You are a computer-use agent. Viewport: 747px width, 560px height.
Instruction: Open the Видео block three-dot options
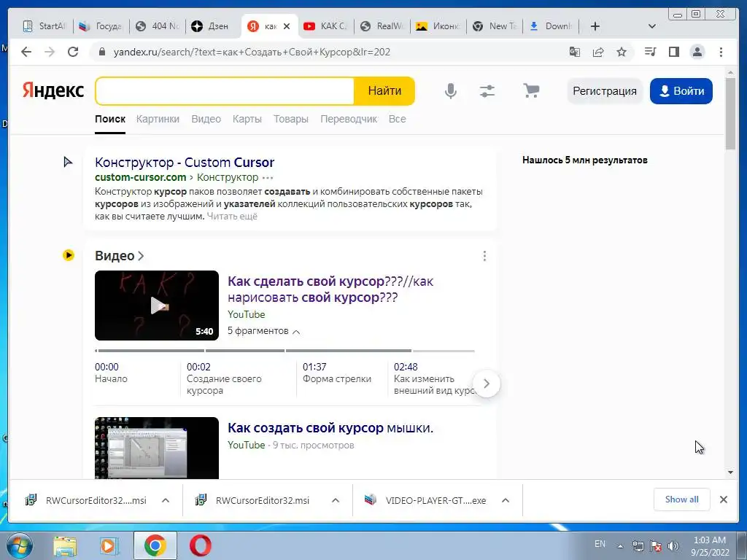[x=484, y=256]
